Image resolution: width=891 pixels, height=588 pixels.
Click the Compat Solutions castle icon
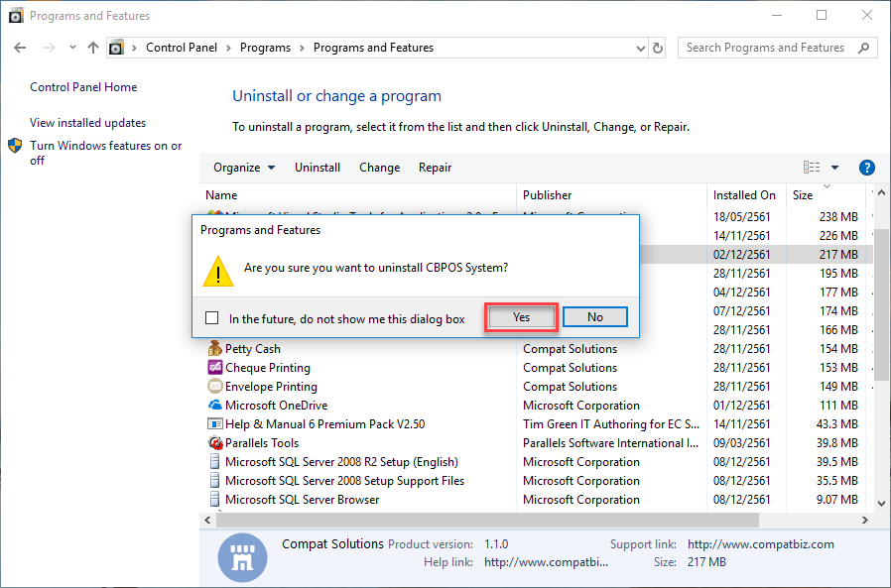pos(243,557)
